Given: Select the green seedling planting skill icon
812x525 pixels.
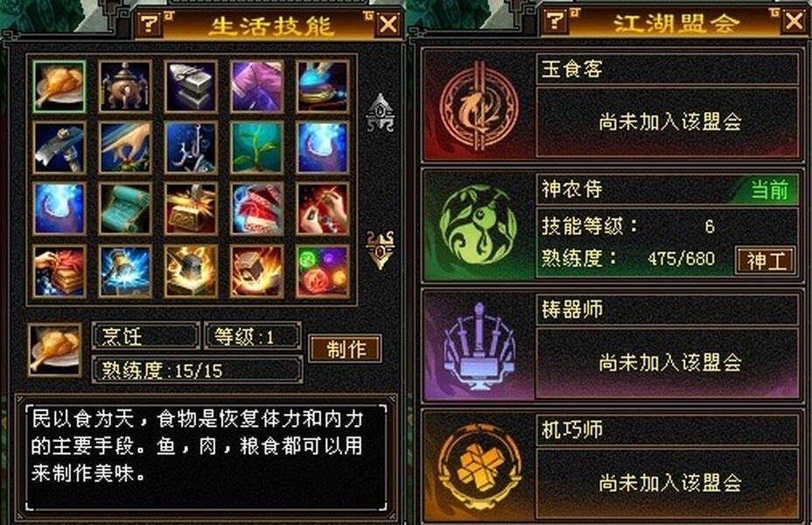Looking at the screenshot, I should click(x=256, y=148).
